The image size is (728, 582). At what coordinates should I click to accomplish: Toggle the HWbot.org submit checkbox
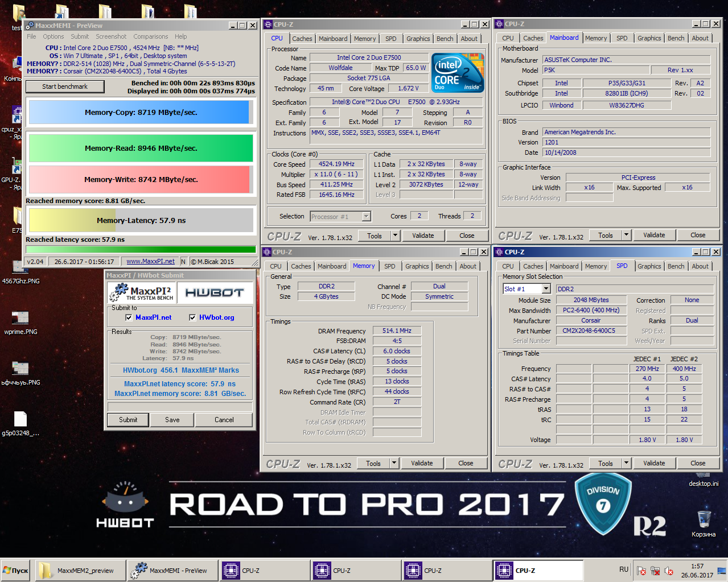click(x=192, y=317)
